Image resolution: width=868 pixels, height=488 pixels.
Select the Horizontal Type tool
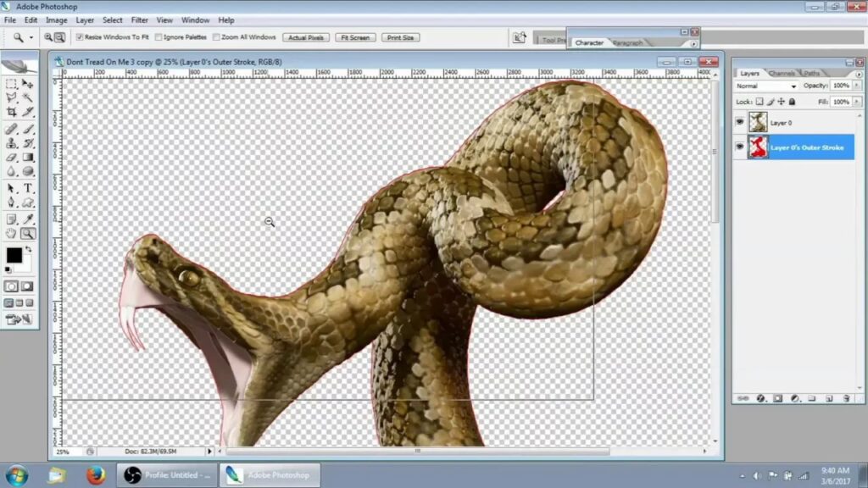pos(28,187)
